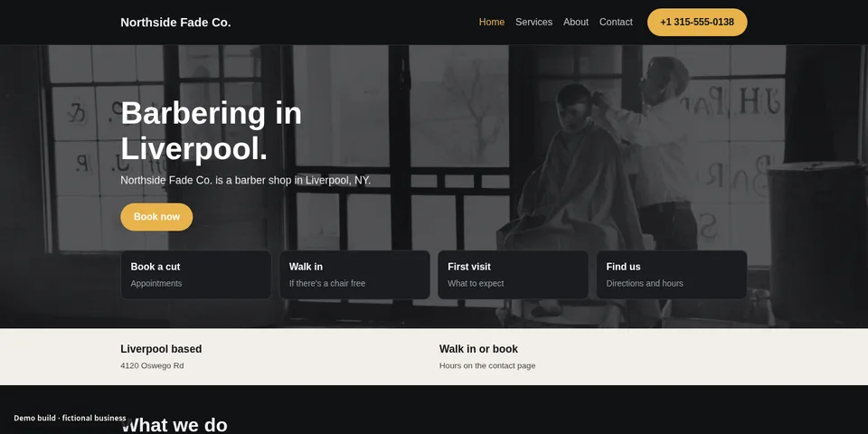Go to the Home nav item

tap(492, 22)
